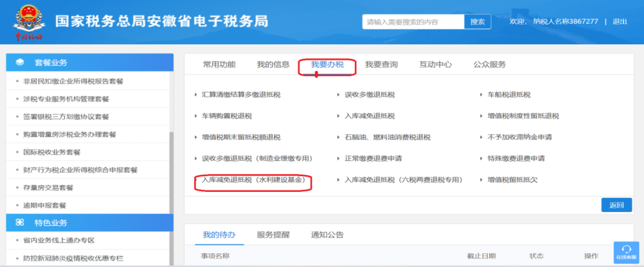Click the China Tax emblem logo
This screenshot has height=267, width=644.
tap(29, 22)
